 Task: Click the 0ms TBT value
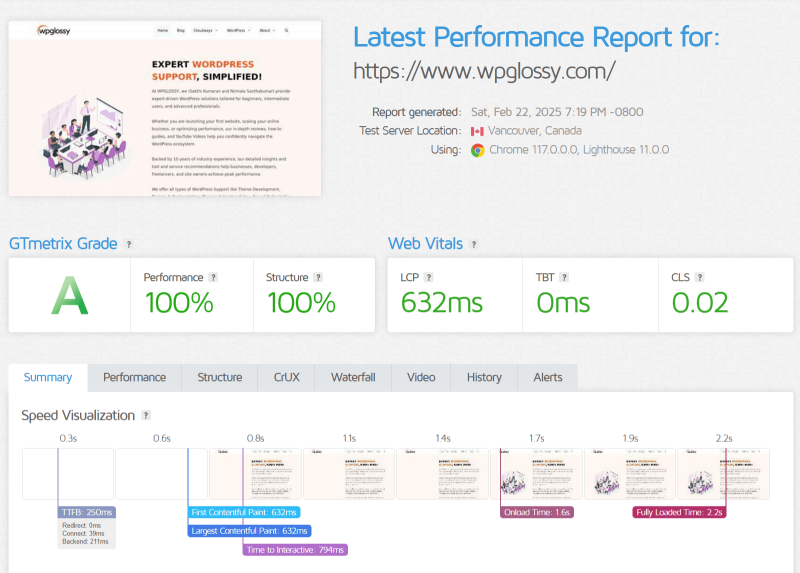coord(563,303)
